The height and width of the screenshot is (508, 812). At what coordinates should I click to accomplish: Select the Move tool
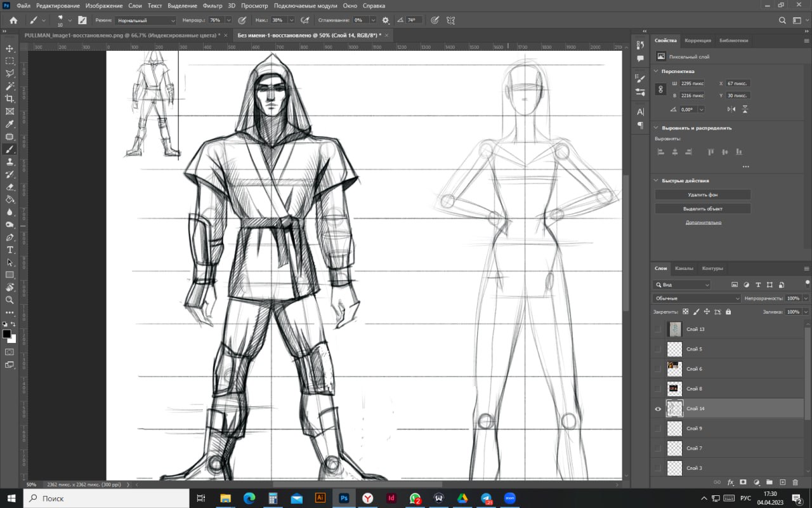[x=10, y=48]
